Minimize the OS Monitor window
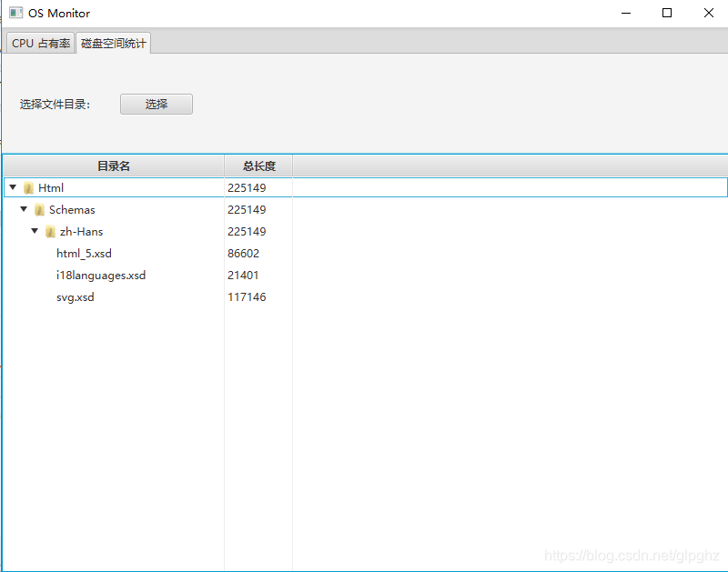The width and height of the screenshot is (728, 572). tap(626, 13)
